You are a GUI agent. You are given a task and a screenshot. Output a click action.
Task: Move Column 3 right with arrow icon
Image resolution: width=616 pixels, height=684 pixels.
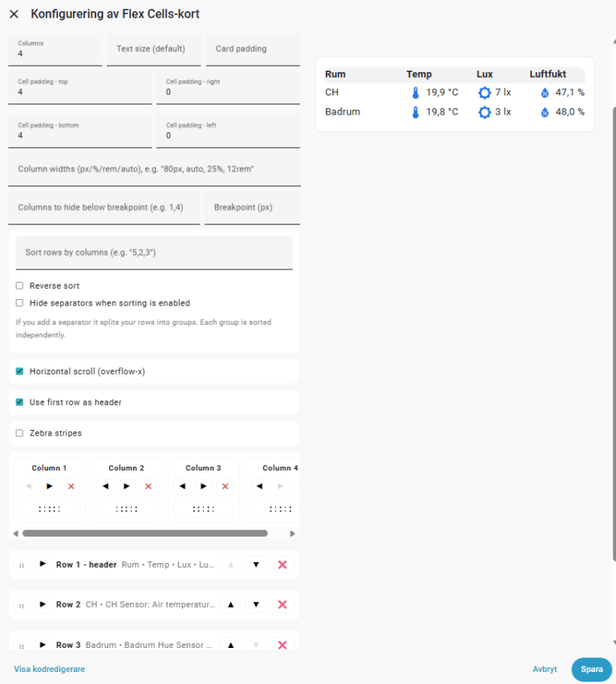pos(204,487)
